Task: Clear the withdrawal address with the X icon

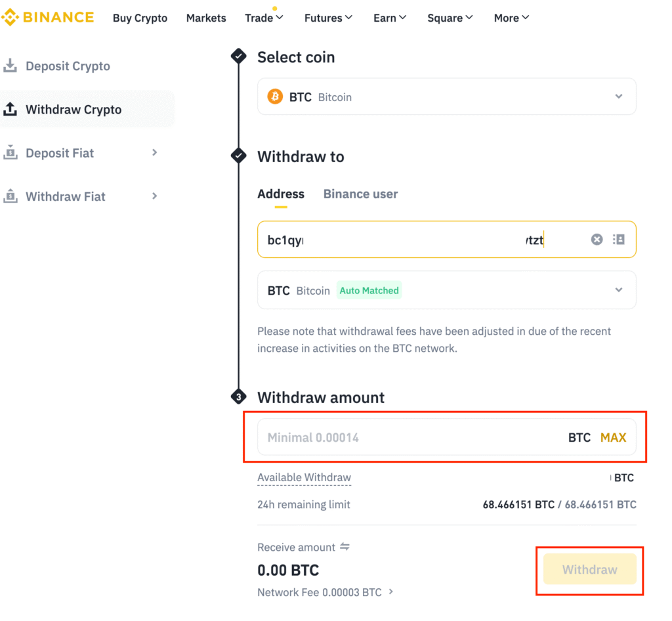Action: pyautogui.click(x=597, y=240)
